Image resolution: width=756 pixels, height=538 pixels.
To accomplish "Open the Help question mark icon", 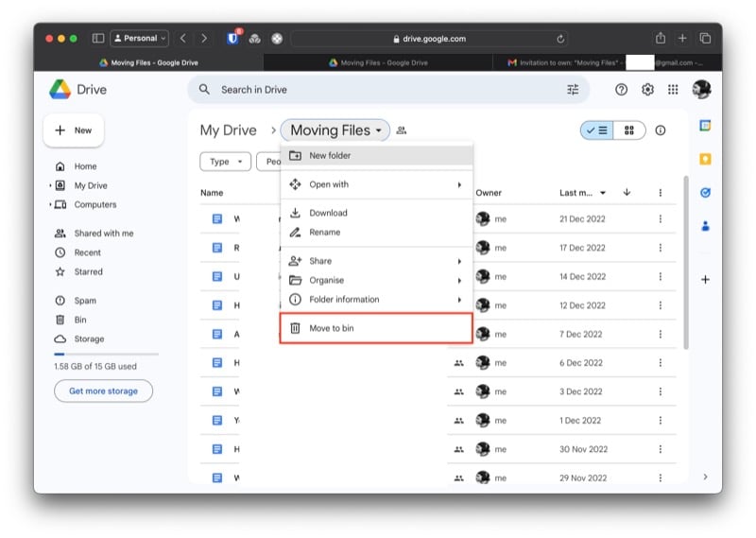I will click(621, 89).
